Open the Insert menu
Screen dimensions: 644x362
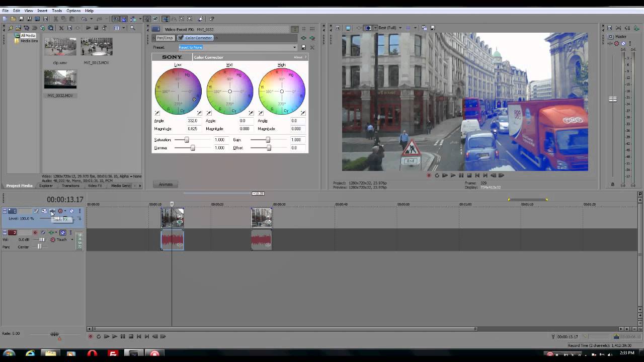42,11
